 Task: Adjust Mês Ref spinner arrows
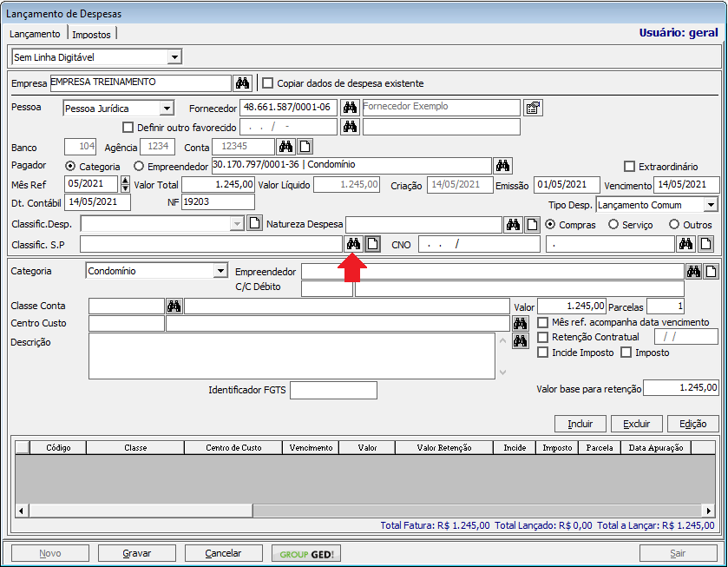125,184
